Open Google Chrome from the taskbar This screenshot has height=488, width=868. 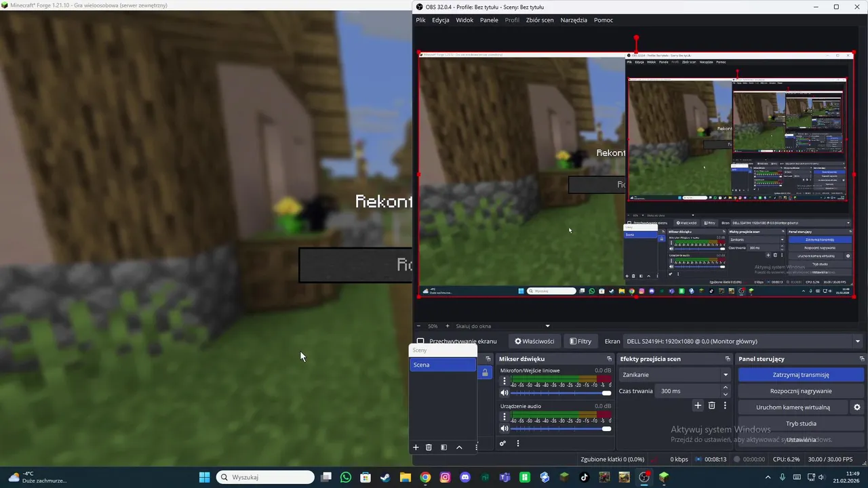coord(425,477)
